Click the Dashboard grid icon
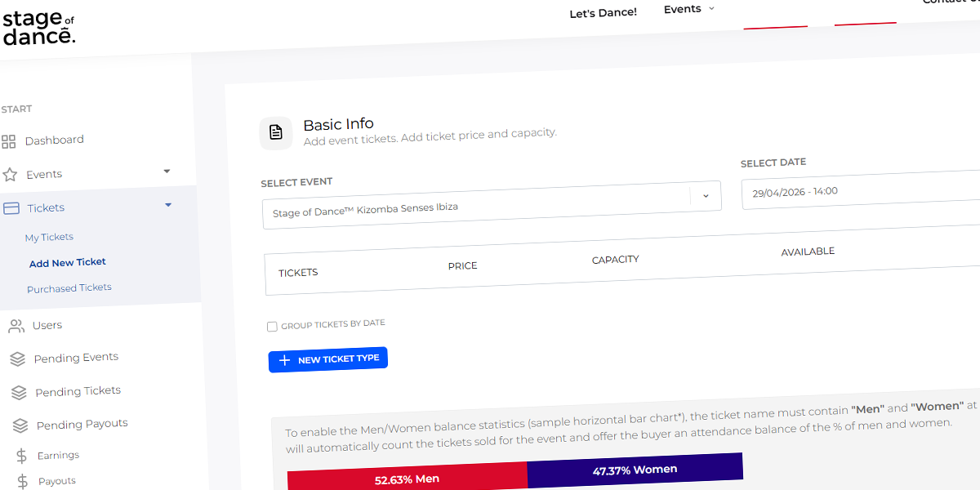 9,142
